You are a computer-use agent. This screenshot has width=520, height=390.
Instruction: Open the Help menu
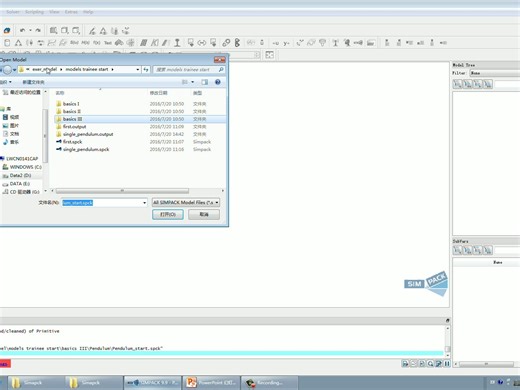tap(88, 12)
